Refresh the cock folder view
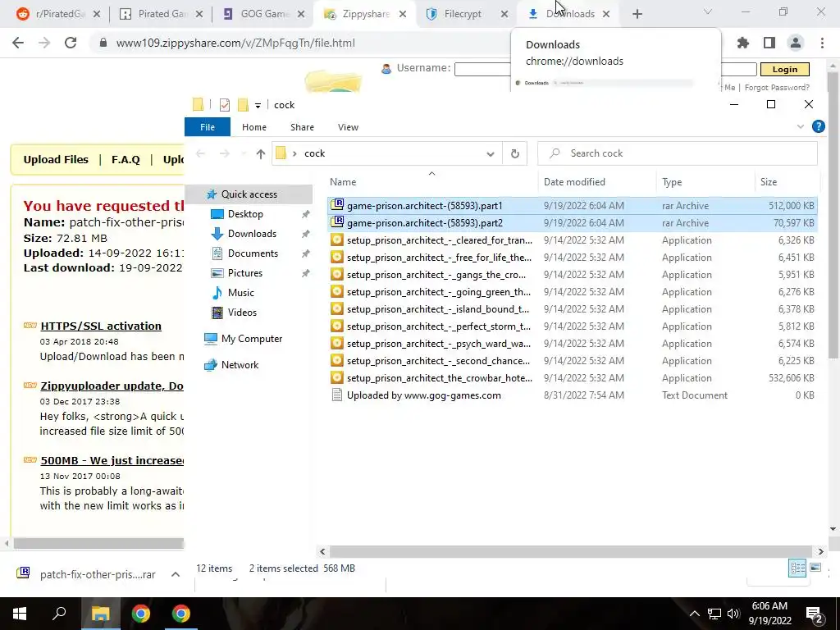Image resolution: width=840 pixels, height=630 pixels. [x=515, y=153]
